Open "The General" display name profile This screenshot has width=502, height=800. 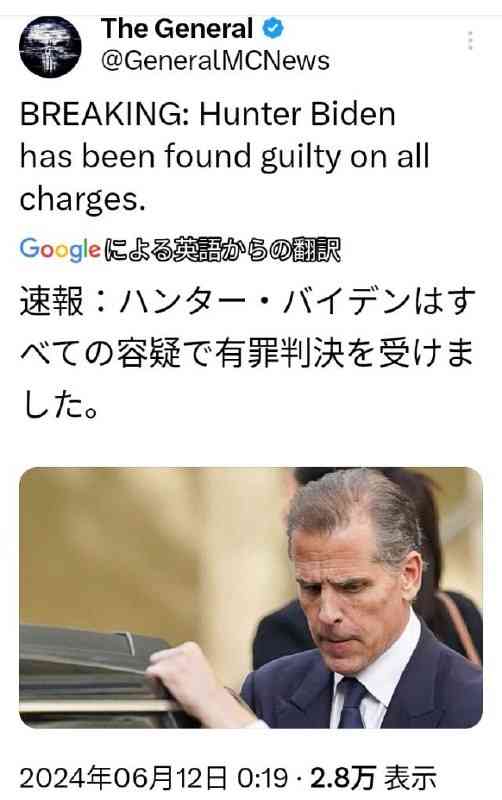(x=177, y=29)
